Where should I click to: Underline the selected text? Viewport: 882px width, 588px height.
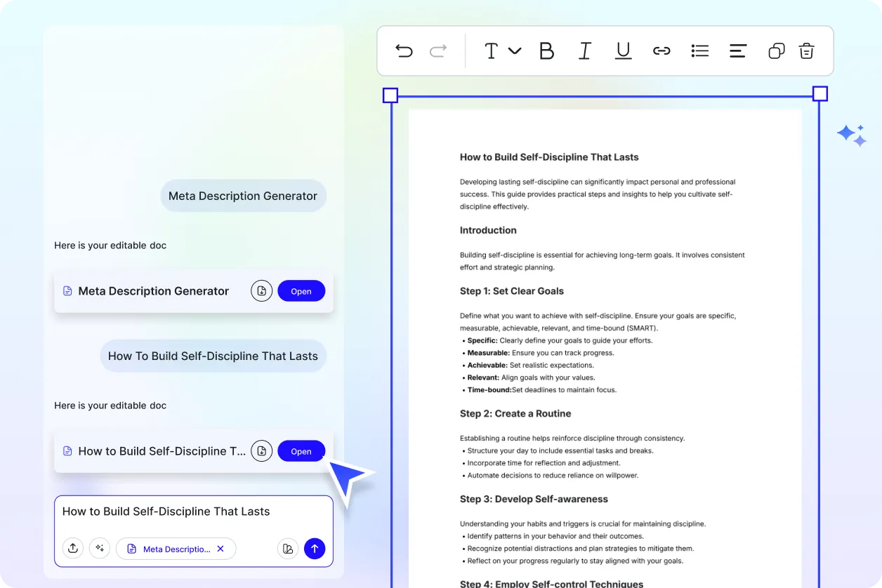(x=623, y=50)
